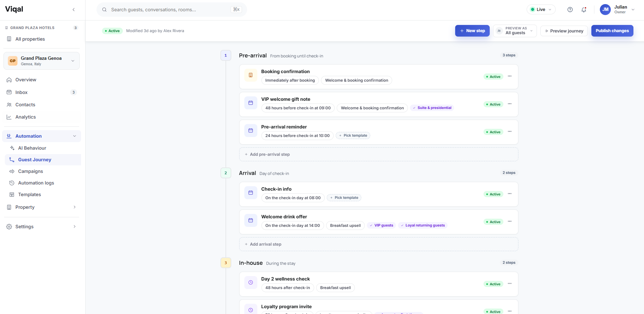The width and height of the screenshot is (644, 314).
Task: Open more options for VIP welcome gift note
Action: [x=510, y=104]
